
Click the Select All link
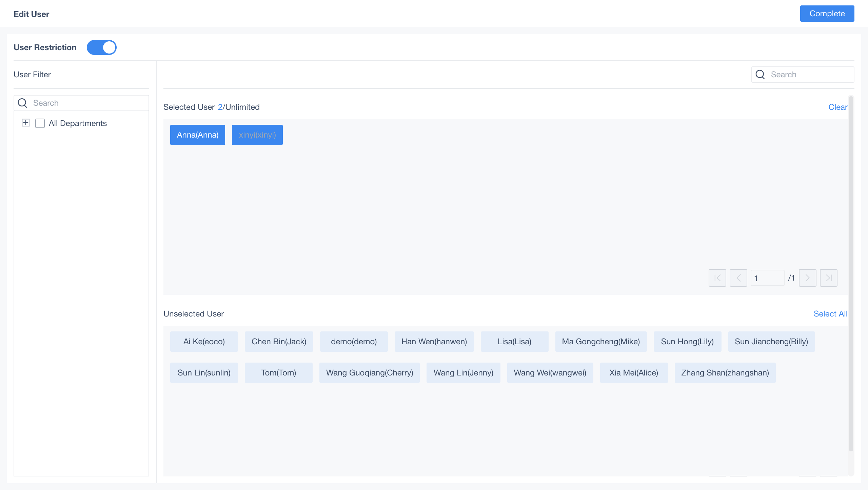tap(830, 314)
